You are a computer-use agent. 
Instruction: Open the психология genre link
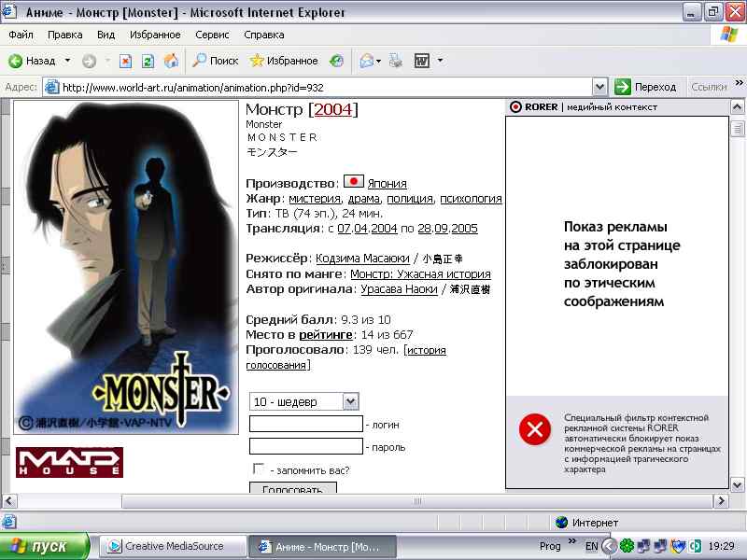pos(471,199)
